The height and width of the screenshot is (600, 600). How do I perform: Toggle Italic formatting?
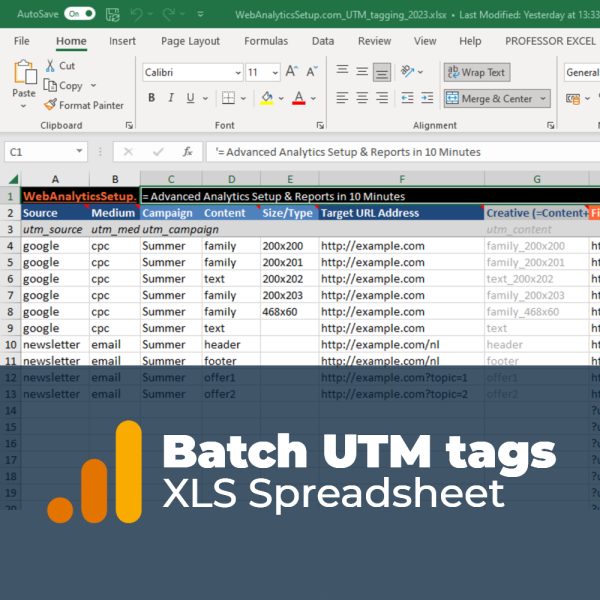[x=171, y=98]
